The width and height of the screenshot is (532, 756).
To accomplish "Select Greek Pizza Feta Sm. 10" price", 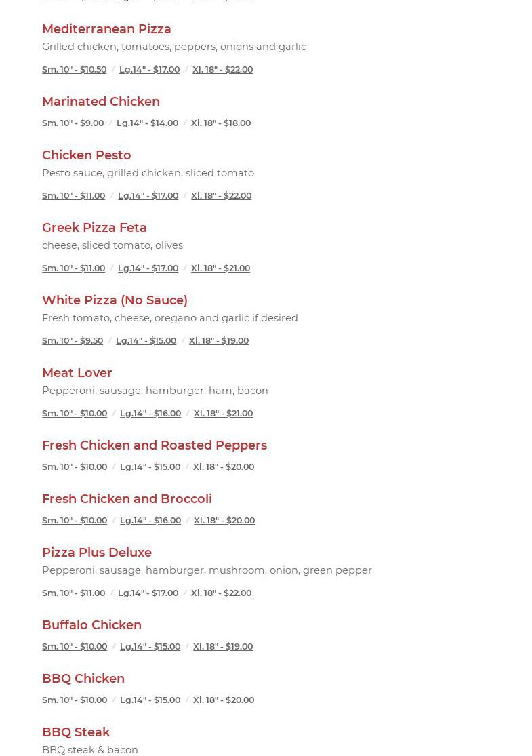I will [x=73, y=268].
